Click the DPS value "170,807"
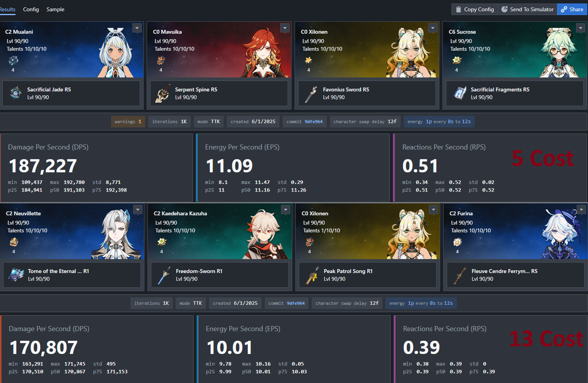This screenshot has width=588, height=383. (x=43, y=348)
